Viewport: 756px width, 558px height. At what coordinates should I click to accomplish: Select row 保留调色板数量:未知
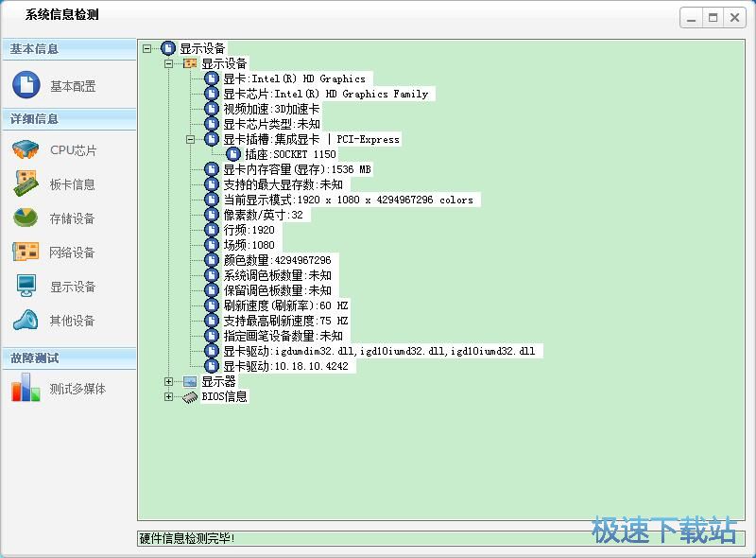(277, 290)
